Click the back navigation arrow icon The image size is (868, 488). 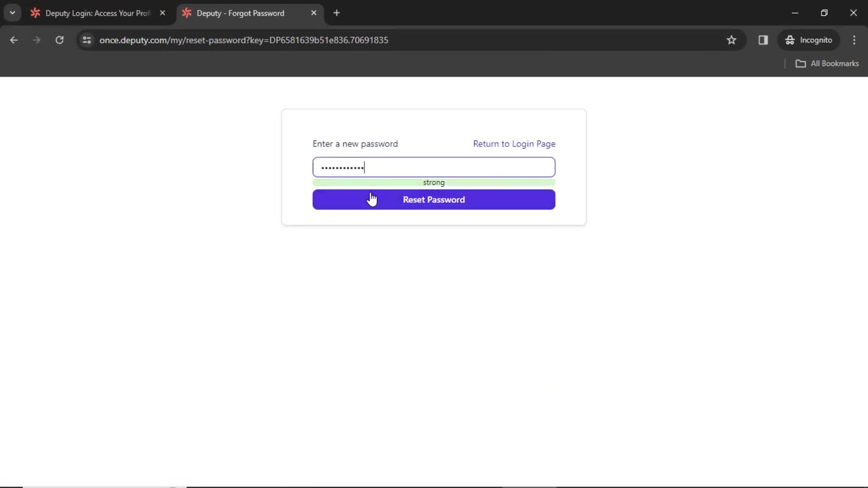pyautogui.click(x=14, y=40)
